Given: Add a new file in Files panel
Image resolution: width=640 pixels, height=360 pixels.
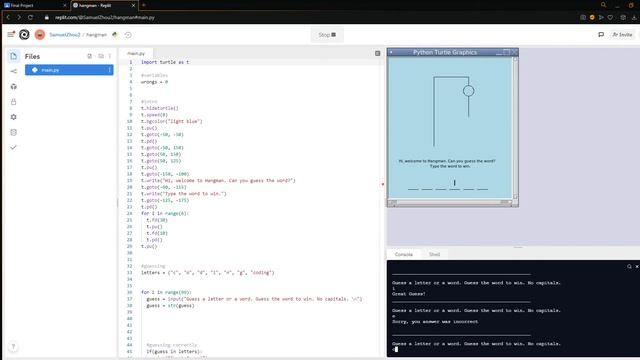Looking at the screenshot, I should (x=89, y=56).
